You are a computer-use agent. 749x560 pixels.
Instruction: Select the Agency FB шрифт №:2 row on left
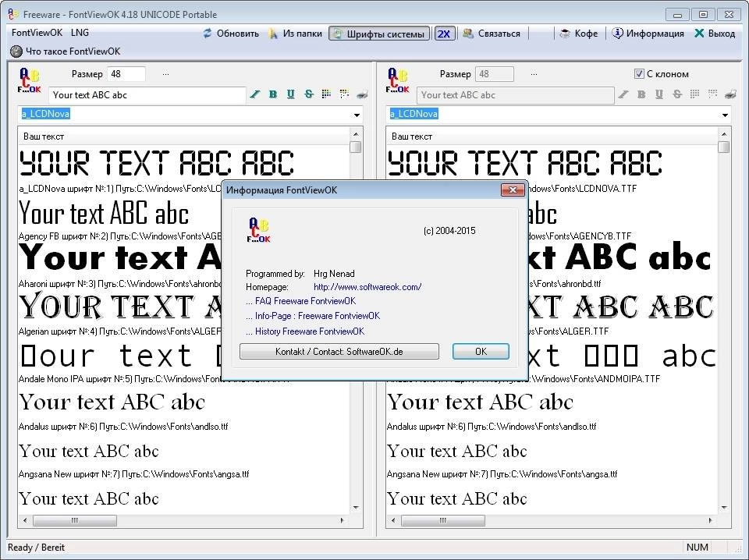pos(120,236)
